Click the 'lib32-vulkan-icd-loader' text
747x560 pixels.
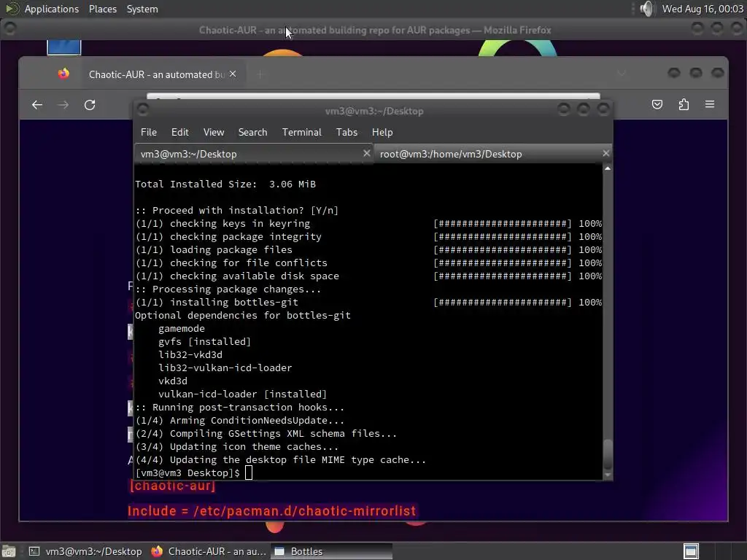pos(225,368)
